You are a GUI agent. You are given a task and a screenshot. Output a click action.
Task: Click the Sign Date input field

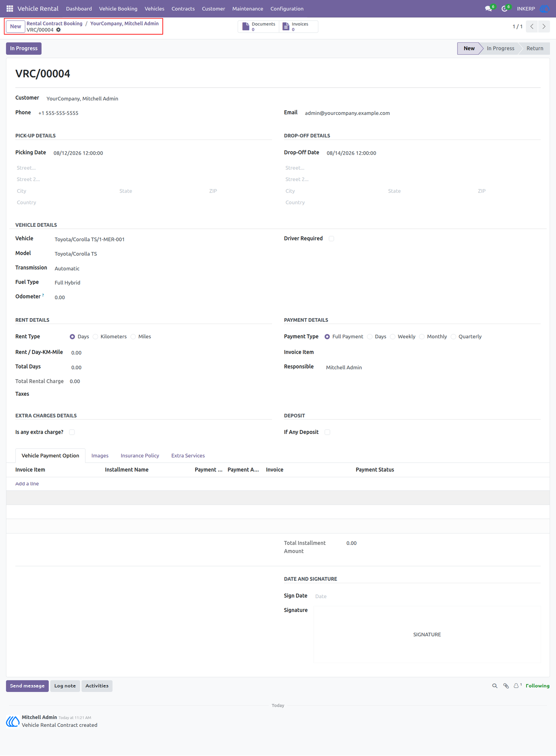428,596
